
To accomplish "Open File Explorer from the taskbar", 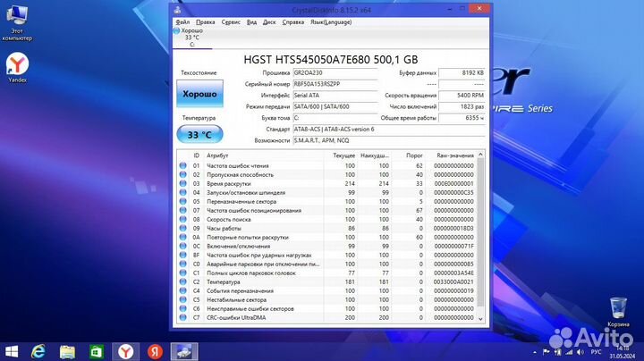I will pos(68,349).
